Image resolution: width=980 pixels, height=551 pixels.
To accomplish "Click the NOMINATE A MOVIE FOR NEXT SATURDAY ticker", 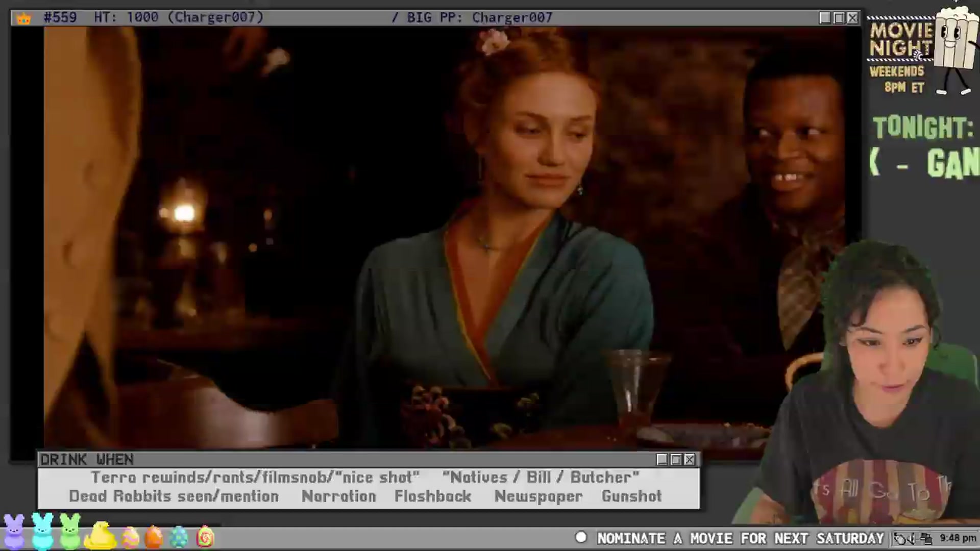I will (x=740, y=538).
